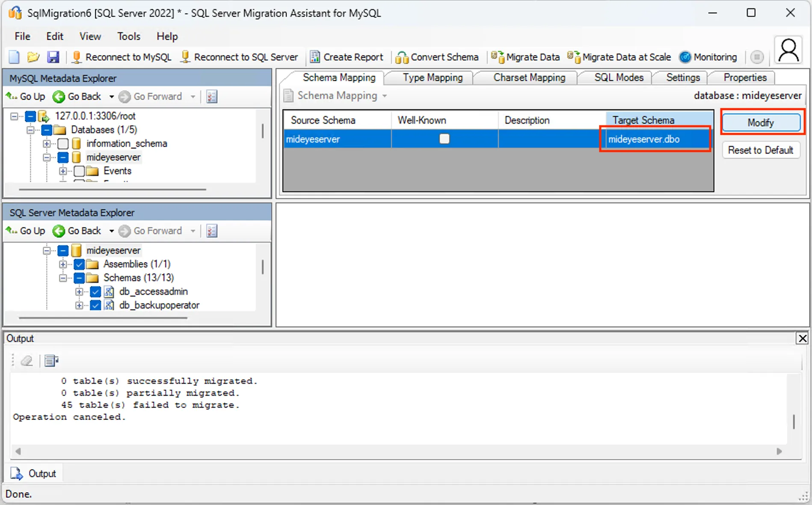
Task: Open the Convert Schema tool
Action: coord(437,57)
